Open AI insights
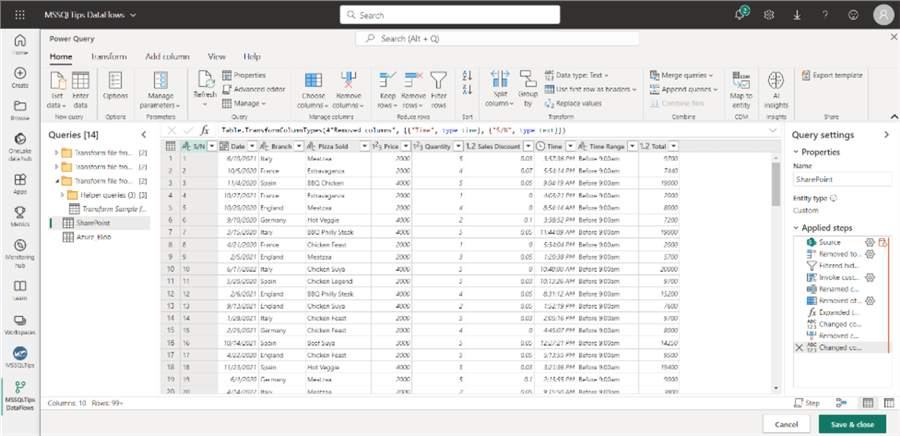 tap(776, 90)
